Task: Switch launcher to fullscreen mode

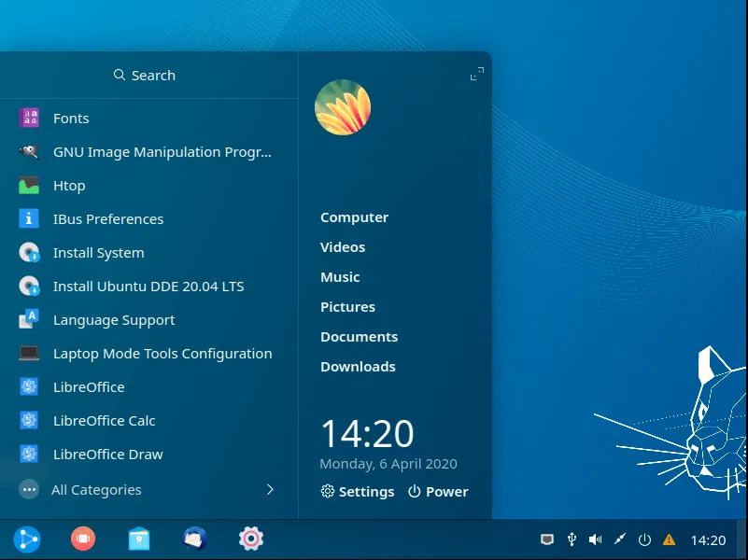Action: [477, 74]
